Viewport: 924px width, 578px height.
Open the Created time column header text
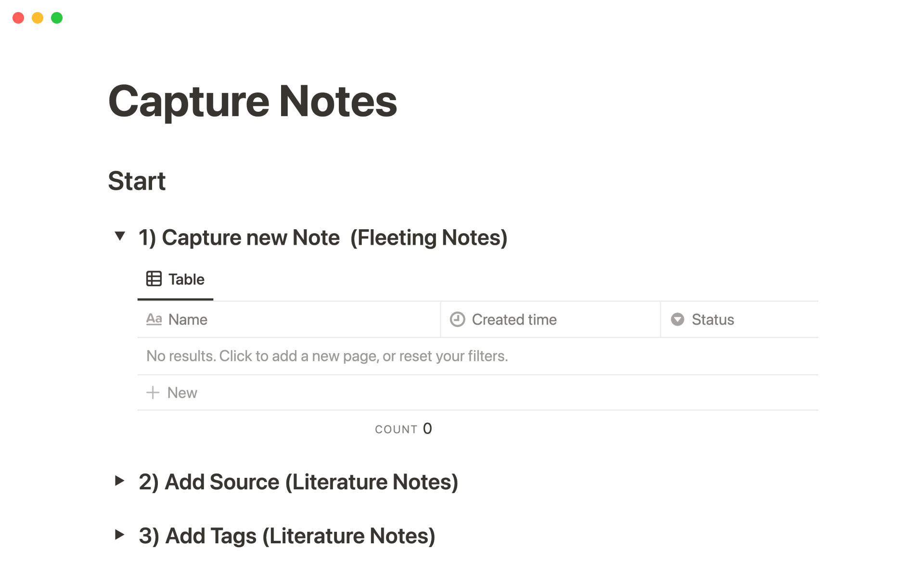click(x=514, y=320)
